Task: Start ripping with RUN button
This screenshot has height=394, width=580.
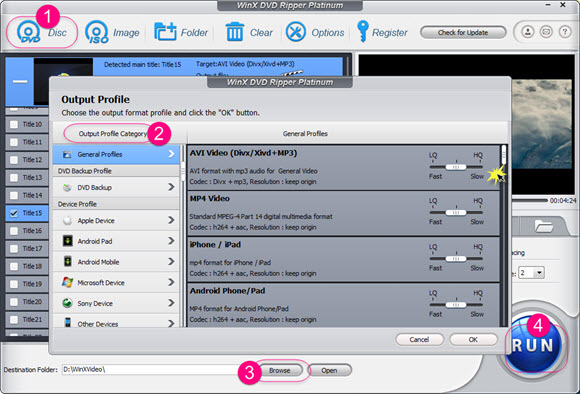Action: tap(533, 346)
